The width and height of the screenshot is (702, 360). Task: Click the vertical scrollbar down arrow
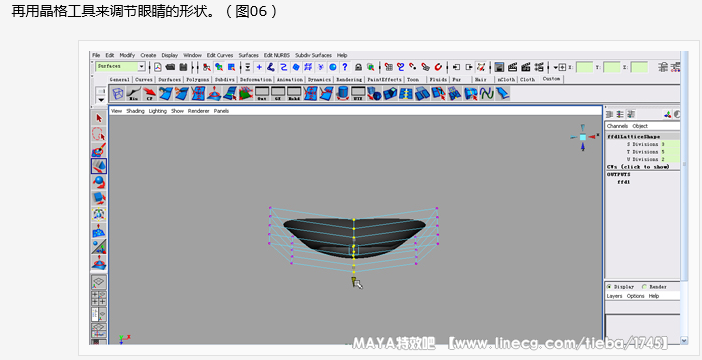(684, 341)
